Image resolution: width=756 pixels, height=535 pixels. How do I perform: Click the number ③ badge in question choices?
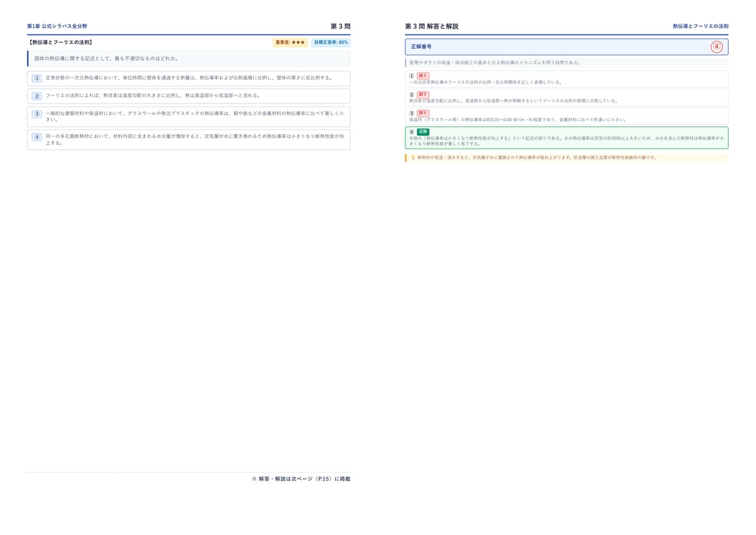click(x=37, y=115)
